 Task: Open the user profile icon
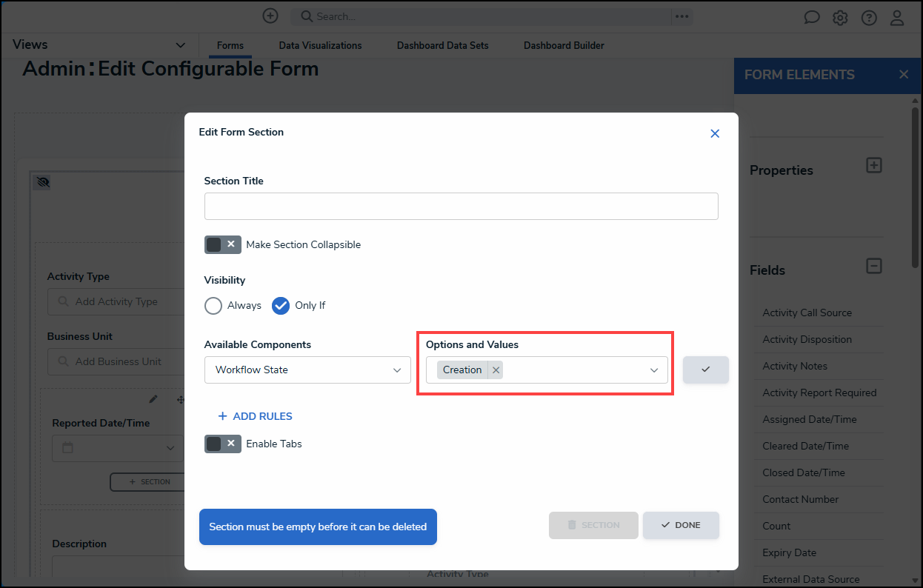(897, 18)
